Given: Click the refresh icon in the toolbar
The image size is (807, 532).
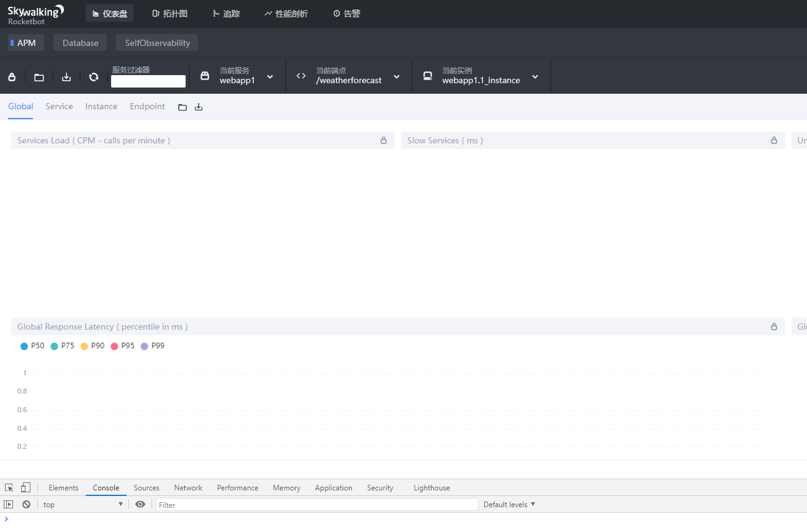Looking at the screenshot, I should click(93, 76).
